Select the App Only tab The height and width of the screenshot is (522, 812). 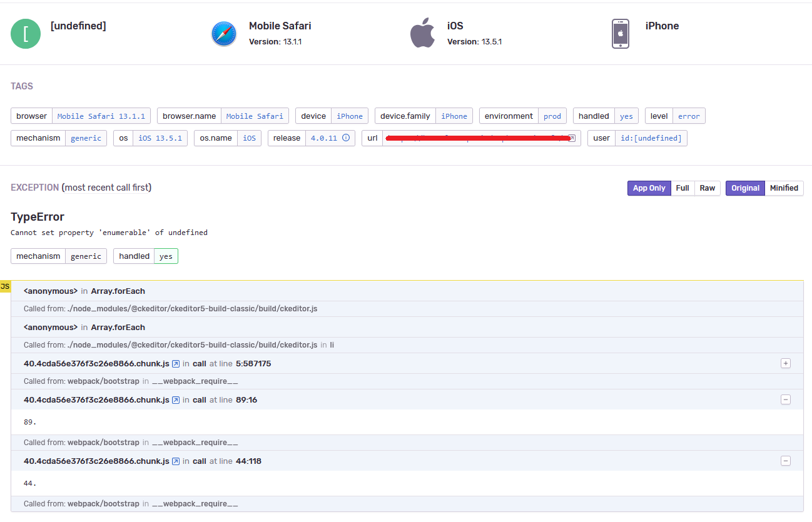click(649, 188)
